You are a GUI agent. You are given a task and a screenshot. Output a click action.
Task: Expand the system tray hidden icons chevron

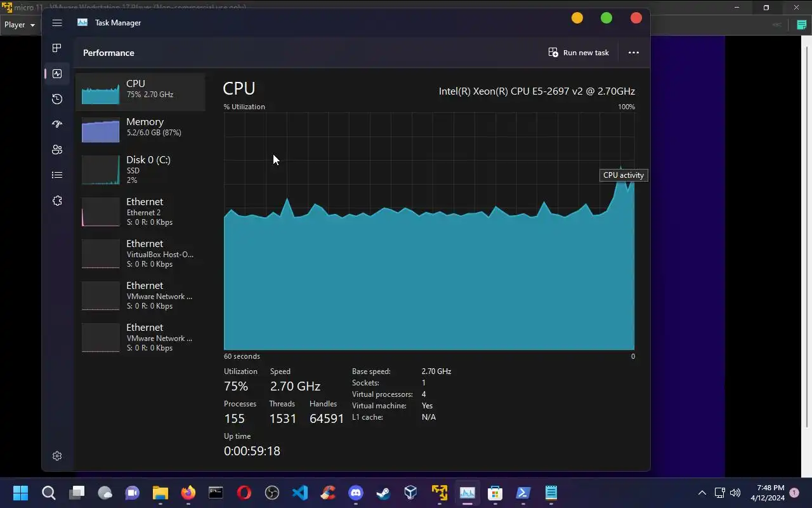(702, 493)
